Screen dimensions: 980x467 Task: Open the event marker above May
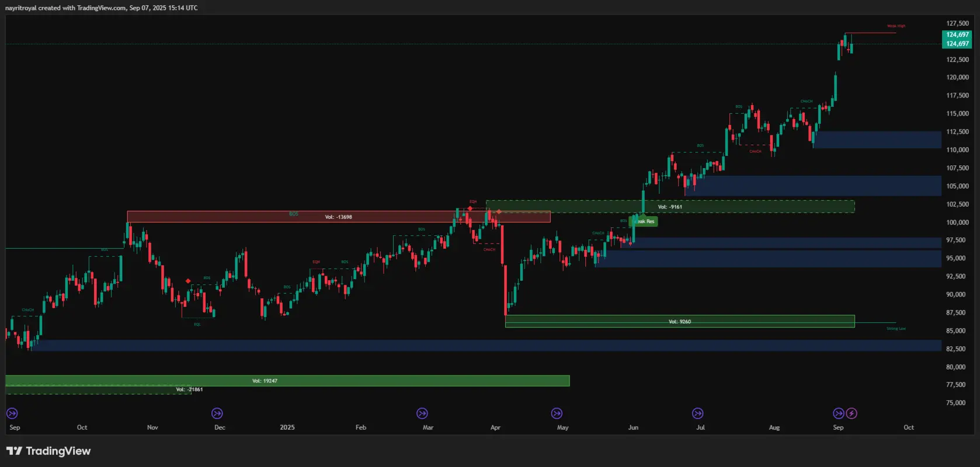(x=557, y=413)
